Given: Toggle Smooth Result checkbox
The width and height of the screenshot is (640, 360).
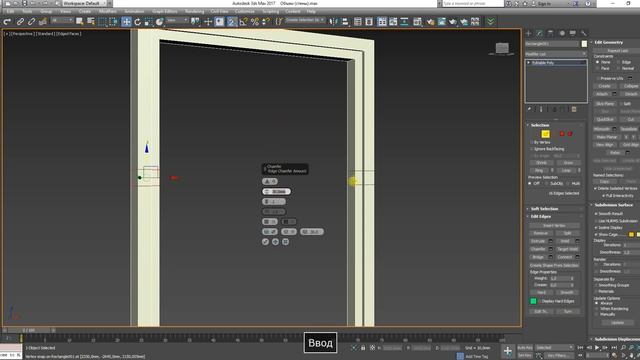Looking at the screenshot, I should (596, 214).
